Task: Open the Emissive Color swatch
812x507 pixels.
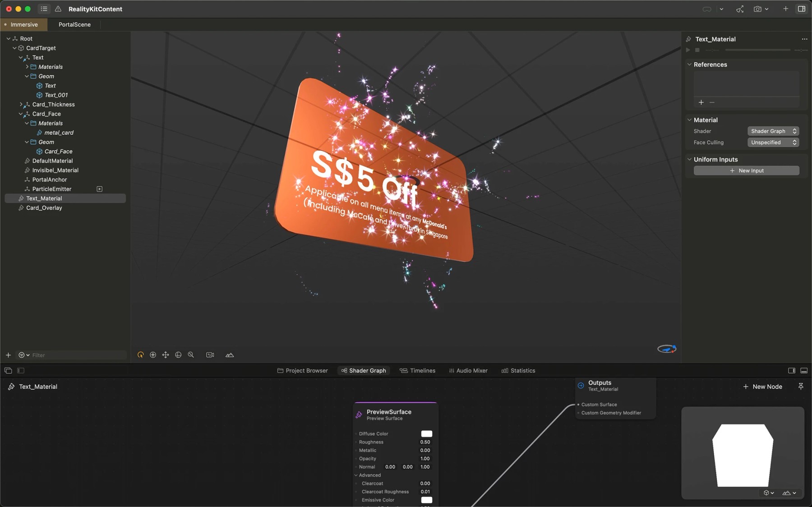Action: 427,500
